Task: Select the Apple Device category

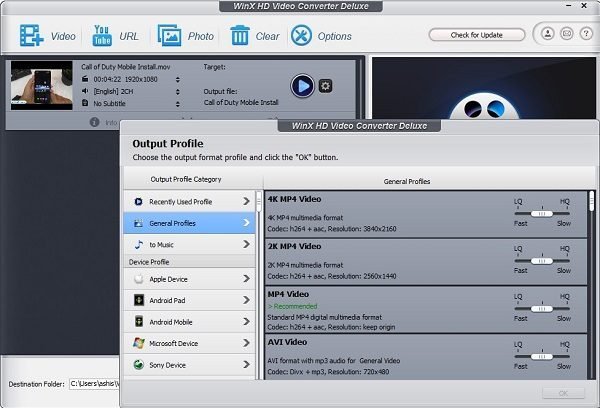Action: click(189, 279)
